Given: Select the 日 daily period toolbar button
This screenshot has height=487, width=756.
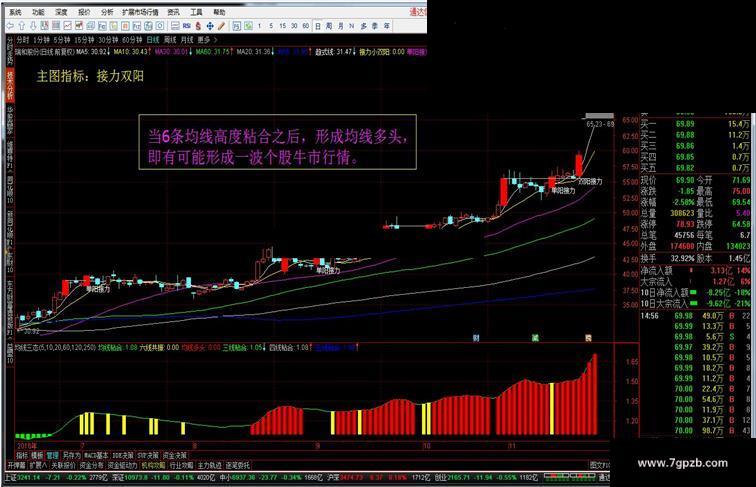Looking at the screenshot, I should pos(318,26).
